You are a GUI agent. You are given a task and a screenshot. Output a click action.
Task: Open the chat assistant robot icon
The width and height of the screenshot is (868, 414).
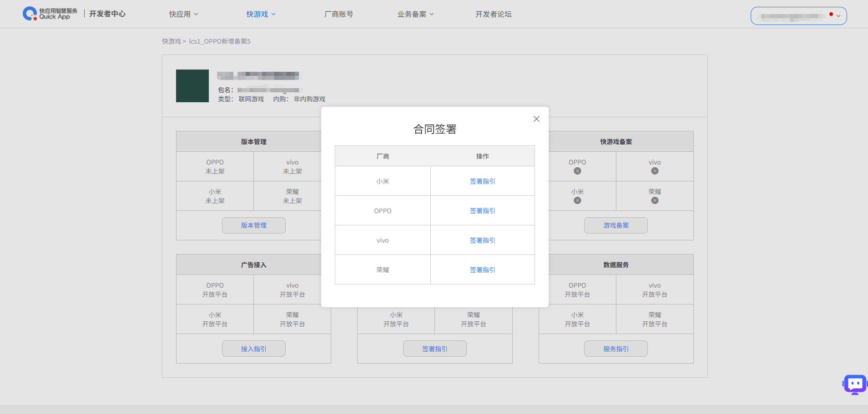[854, 384]
